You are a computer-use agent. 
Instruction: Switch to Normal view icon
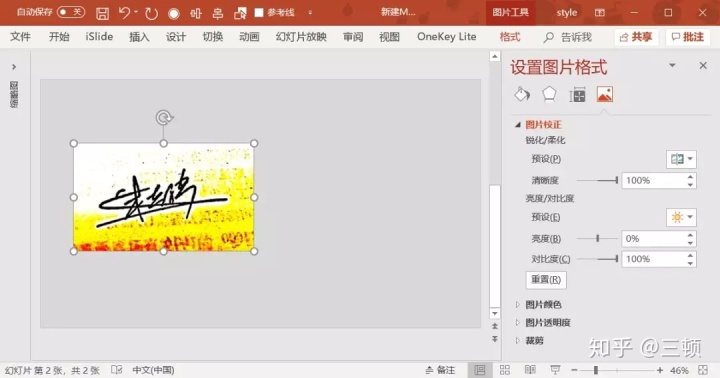pos(480,370)
